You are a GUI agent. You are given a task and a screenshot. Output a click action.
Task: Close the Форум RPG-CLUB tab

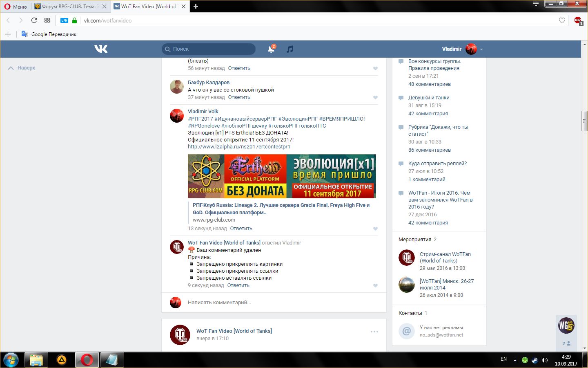coord(104,7)
